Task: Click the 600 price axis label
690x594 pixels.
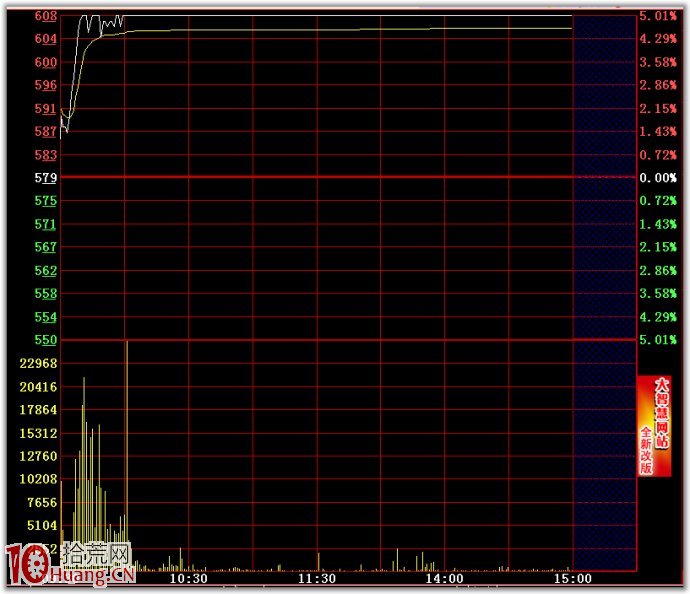Action: [45, 62]
